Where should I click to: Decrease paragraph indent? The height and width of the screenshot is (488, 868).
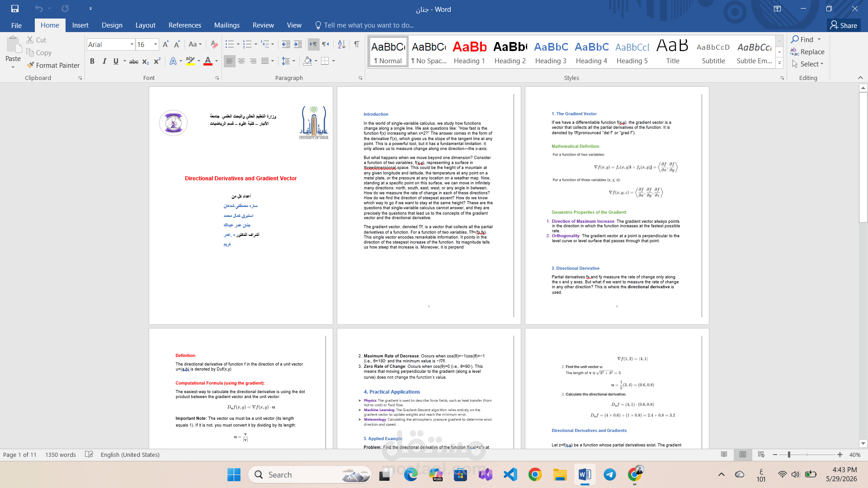tap(286, 44)
